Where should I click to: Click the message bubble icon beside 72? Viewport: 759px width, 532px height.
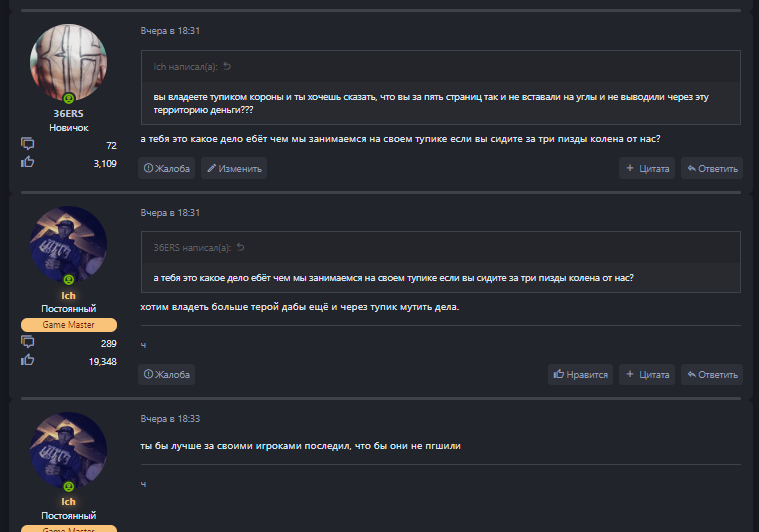pyautogui.click(x=27, y=145)
